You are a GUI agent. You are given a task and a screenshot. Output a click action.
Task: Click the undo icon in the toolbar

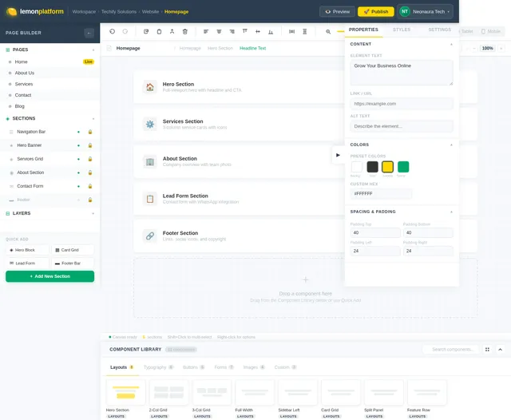[x=112, y=31]
